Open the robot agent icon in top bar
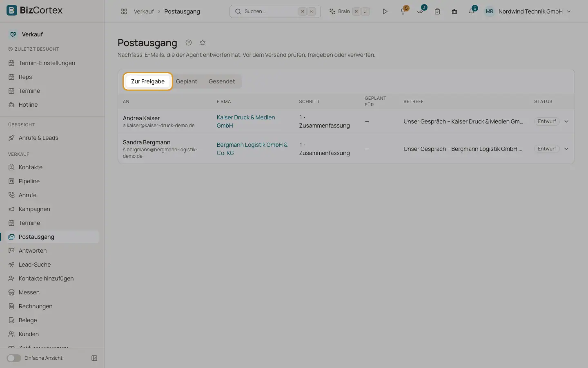This screenshot has width=588, height=368. [x=454, y=11]
